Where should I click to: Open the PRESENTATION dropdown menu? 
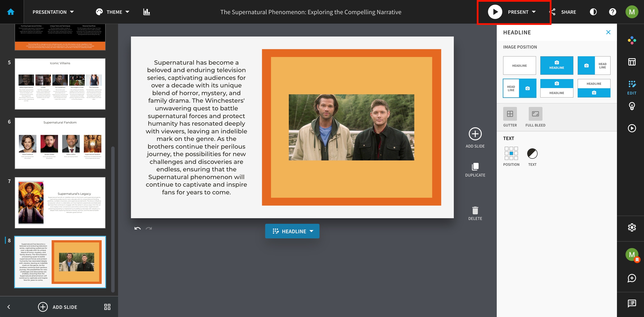pyautogui.click(x=53, y=12)
